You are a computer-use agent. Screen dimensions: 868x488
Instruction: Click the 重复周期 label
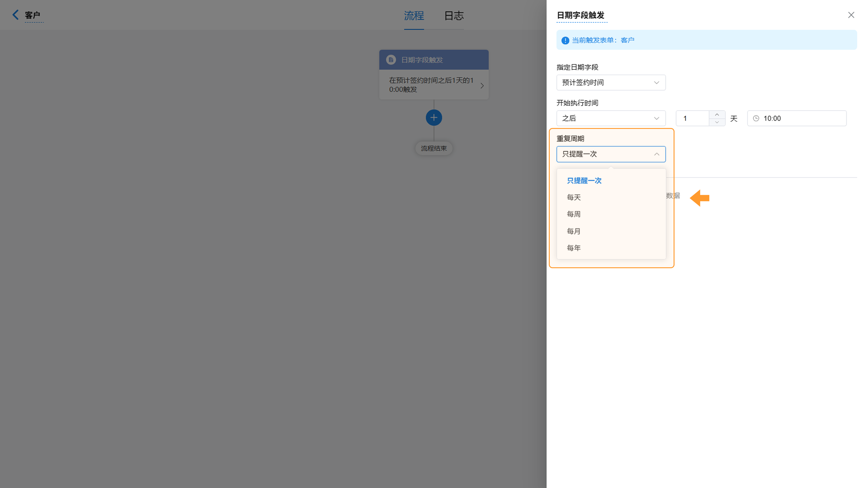(570, 139)
